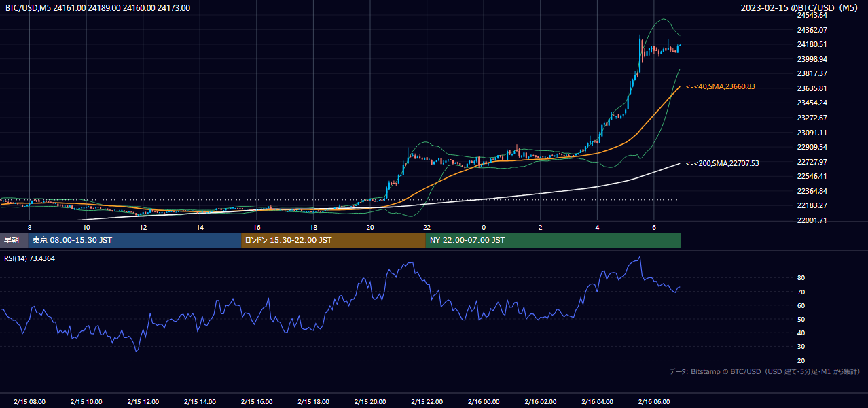
Task: Select the RSI axis value 80
Action: pos(801,278)
